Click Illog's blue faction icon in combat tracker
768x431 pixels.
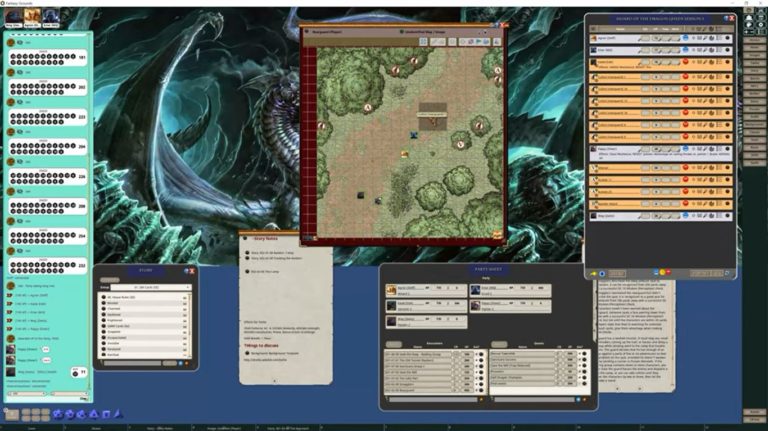click(x=685, y=216)
